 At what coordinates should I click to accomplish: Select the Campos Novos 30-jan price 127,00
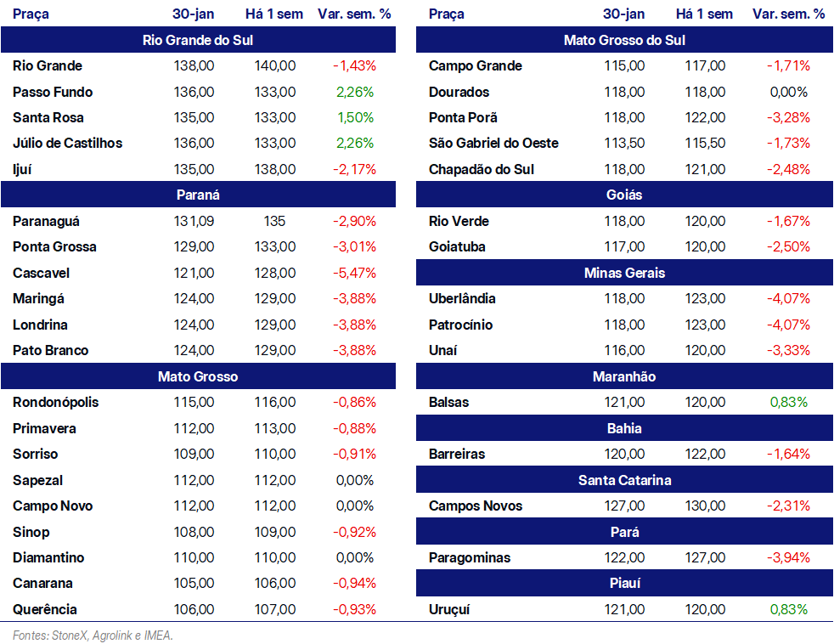623,506
